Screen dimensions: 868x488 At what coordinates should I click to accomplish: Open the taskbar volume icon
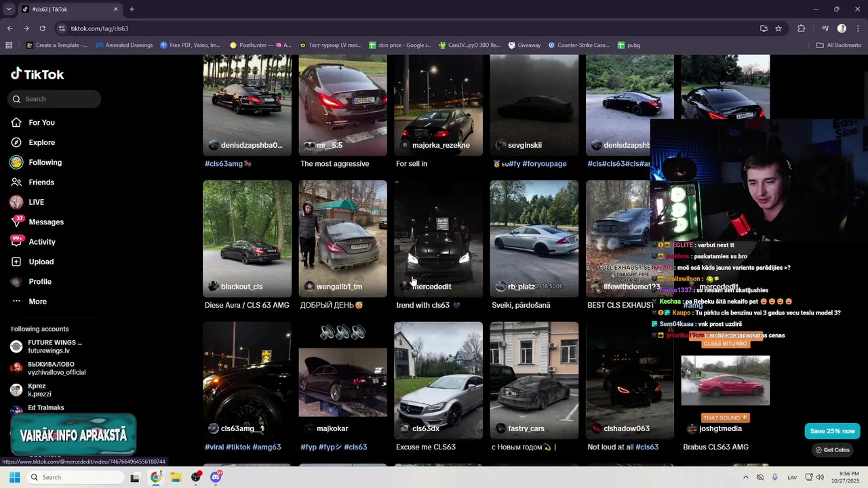820,477
